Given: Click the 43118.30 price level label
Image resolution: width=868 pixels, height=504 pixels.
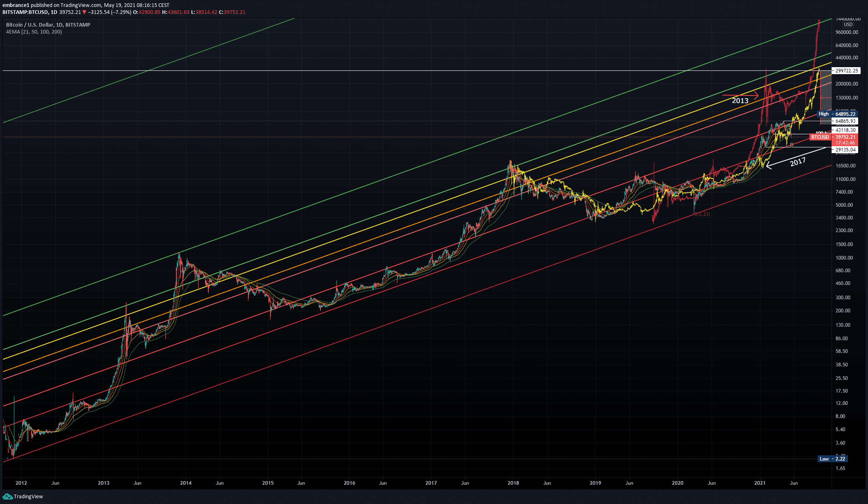Looking at the screenshot, I should (845, 130).
